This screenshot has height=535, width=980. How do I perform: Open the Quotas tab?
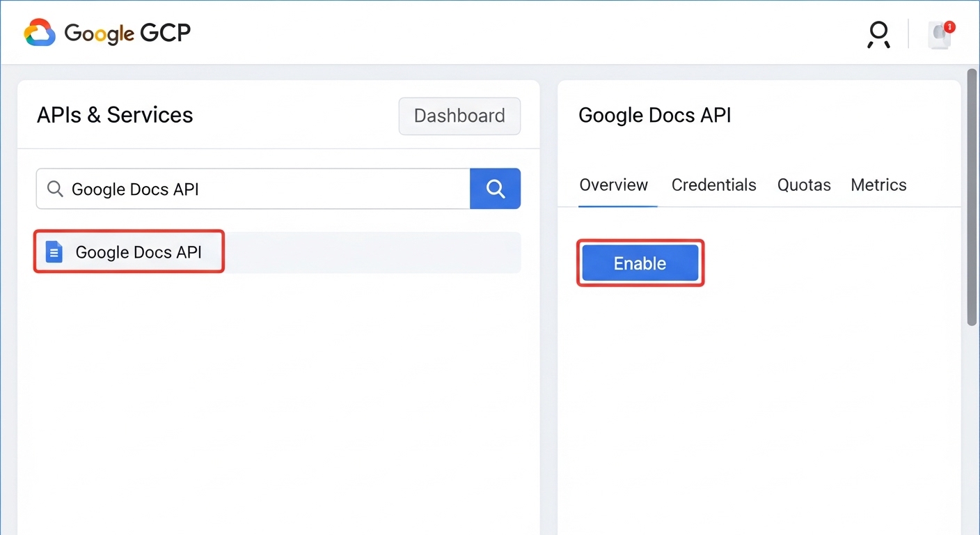(x=804, y=185)
